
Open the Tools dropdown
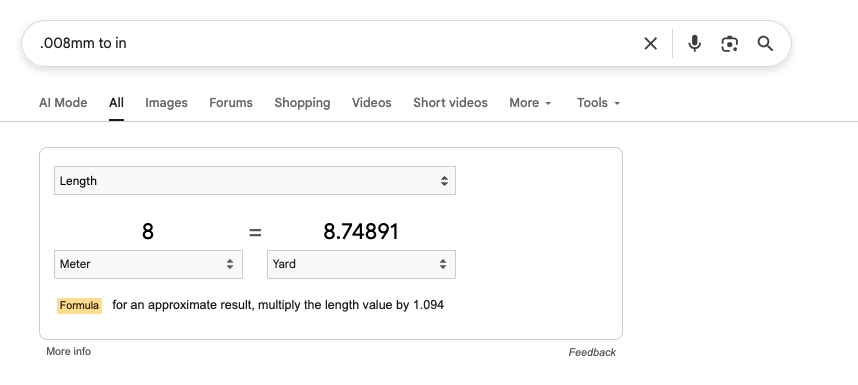599,103
